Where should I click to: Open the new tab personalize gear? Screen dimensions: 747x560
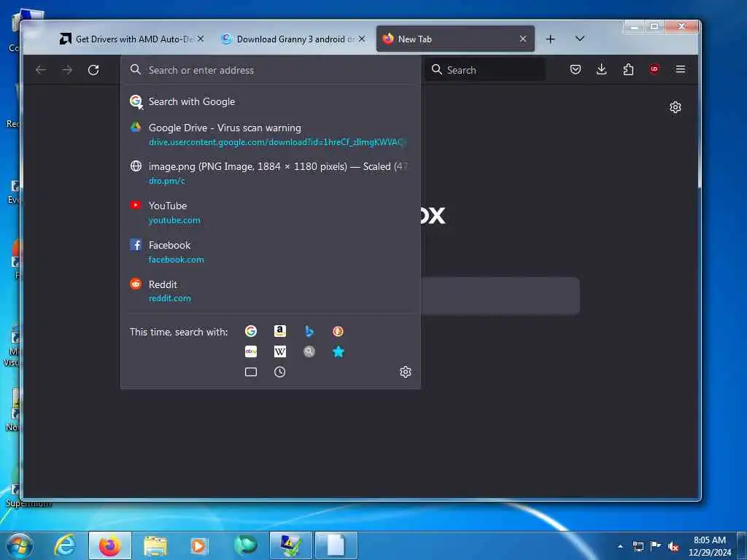[x=675, y=107]
